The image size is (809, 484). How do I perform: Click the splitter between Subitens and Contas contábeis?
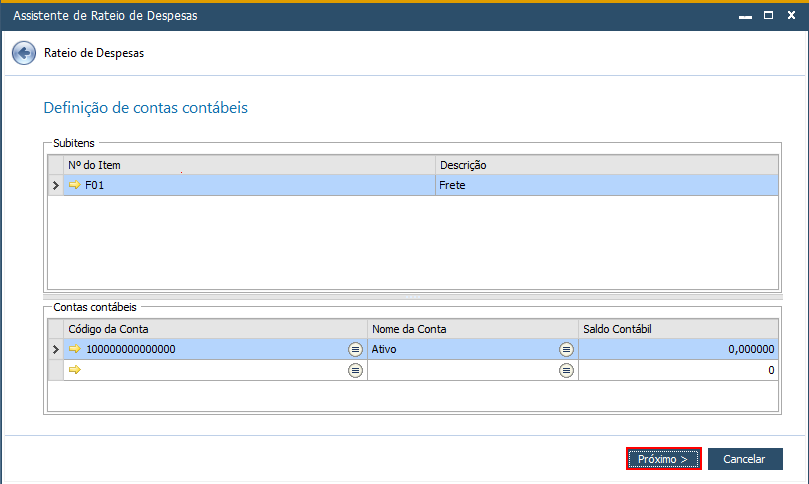[413, 297]
